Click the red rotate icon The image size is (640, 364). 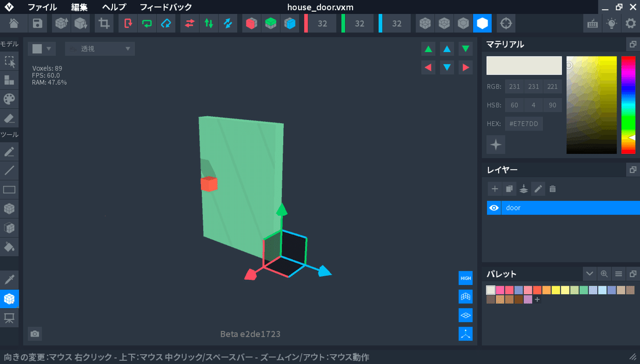pos(128,23)
